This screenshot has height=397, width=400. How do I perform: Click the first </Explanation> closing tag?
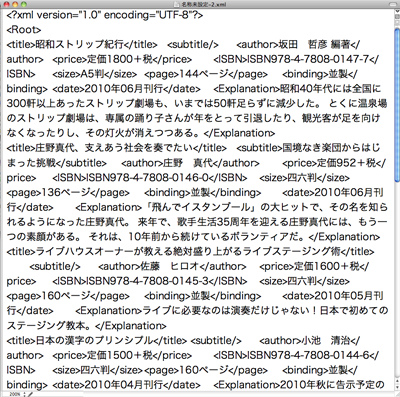click(239, 133)
